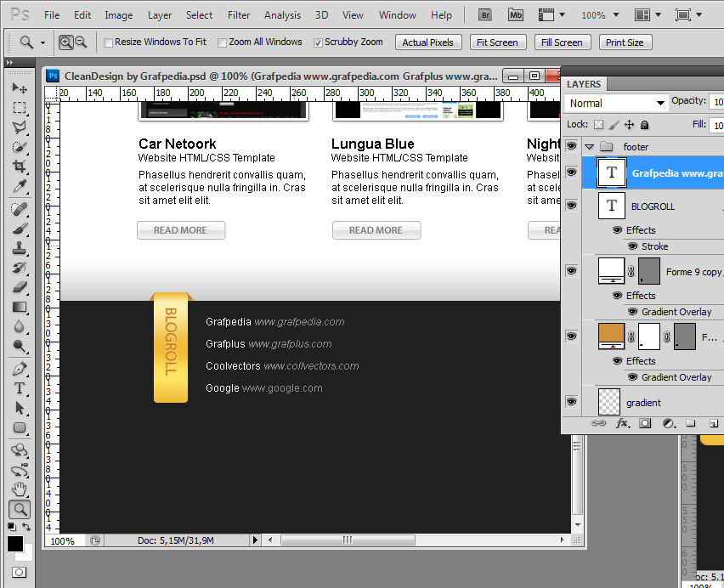Create new adjustment layer icon
The width and height of the screenshot is (724, 588).
coord(669,423)
